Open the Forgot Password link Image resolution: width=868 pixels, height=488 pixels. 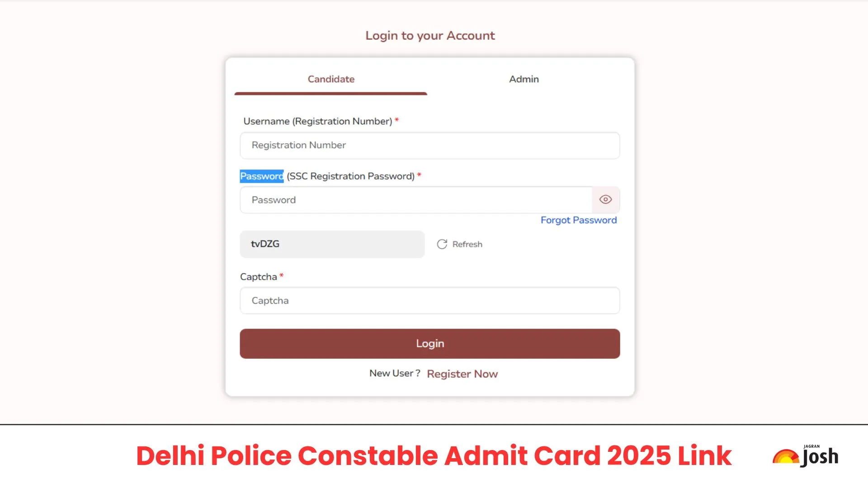(x=578, y=220)
